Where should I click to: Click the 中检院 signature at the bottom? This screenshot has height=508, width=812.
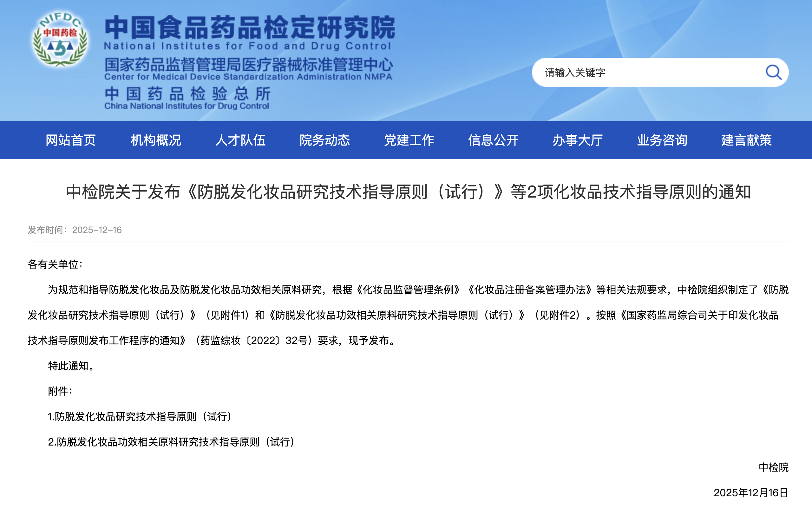(773, 467)
